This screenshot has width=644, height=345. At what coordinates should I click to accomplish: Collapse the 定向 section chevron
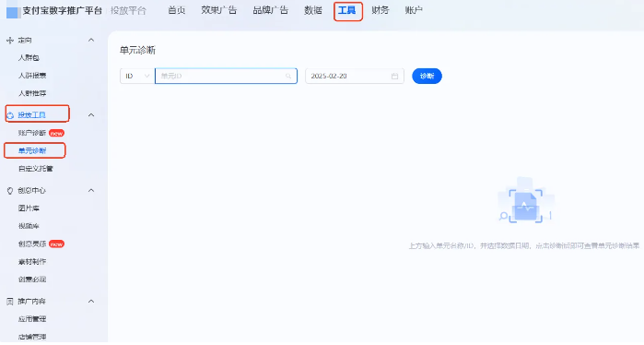click(91, 40)
